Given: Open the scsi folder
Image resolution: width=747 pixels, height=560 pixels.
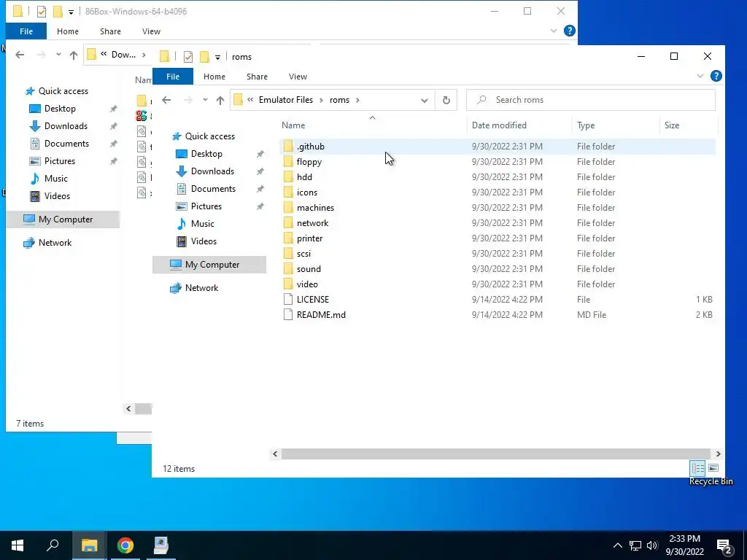Looking at the screenshot, I should coord(303,253).
